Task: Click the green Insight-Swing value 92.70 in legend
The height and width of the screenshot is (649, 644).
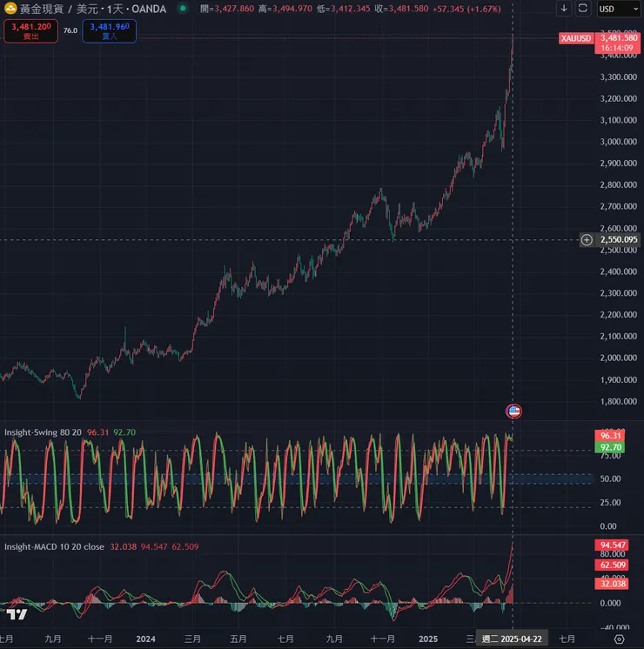Action: click(124, 432)
